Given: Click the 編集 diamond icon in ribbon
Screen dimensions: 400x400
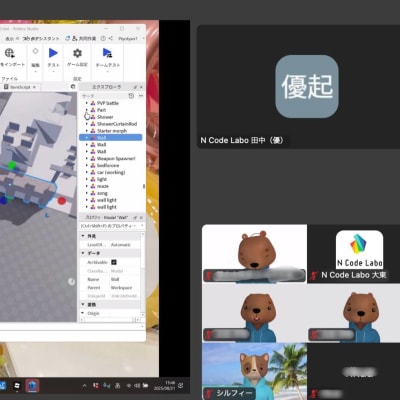Looking at the screenshot, I should pos(35,51).
